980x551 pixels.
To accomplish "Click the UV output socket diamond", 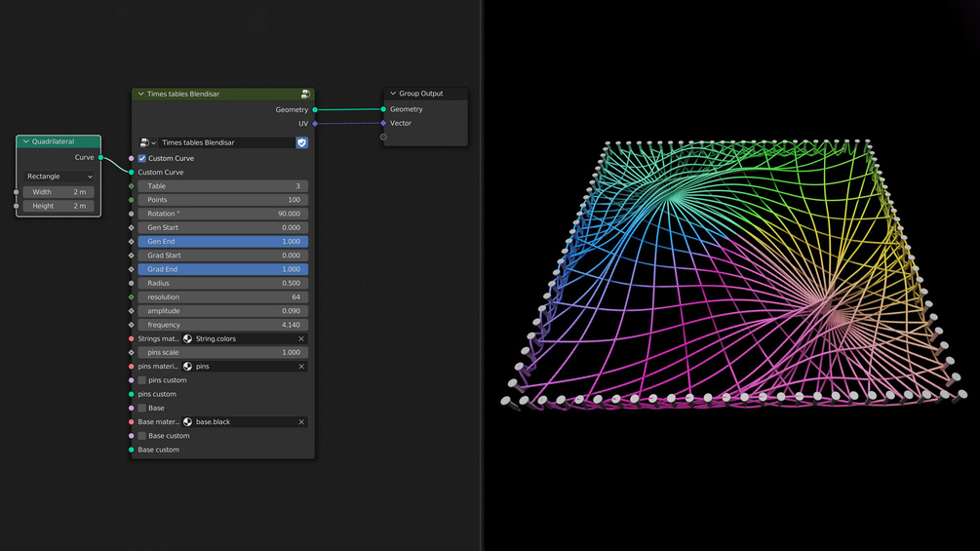I will 315,124.
